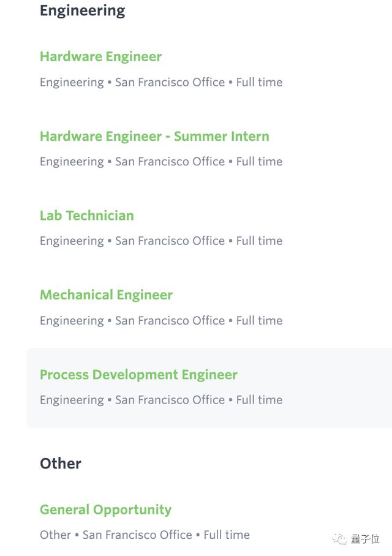Click the 量子位 watermark text
Image resolution: width=392 pixels, height=556 pixels.
point(365,539)
